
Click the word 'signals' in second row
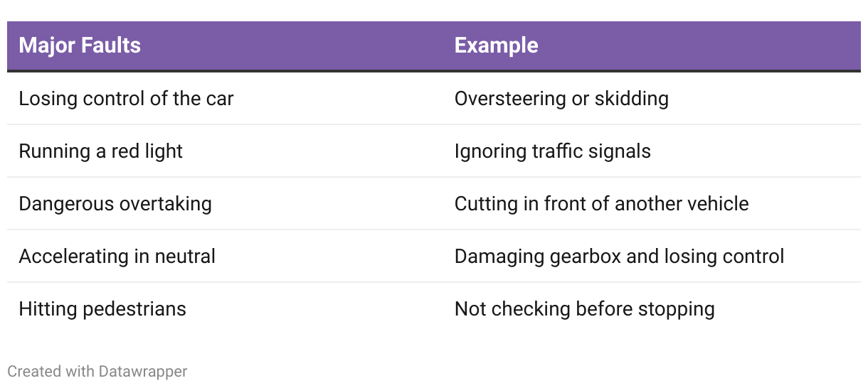pos(620,151)
